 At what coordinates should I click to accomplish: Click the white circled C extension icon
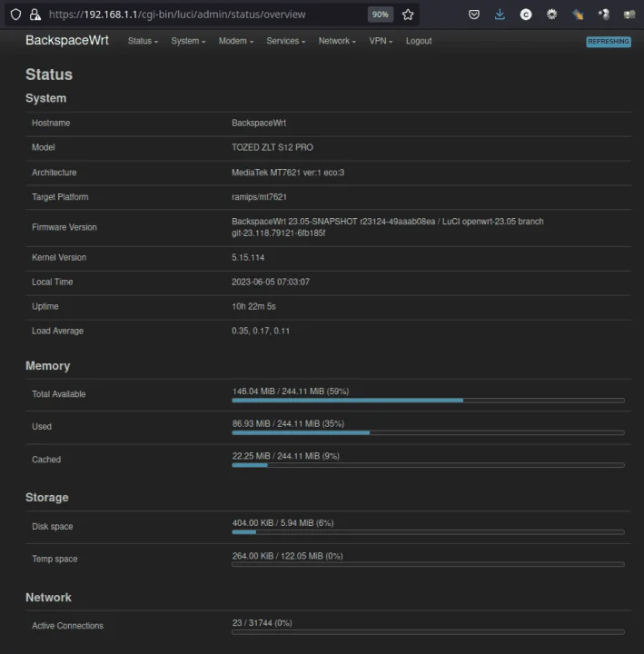tap(526, 15)
